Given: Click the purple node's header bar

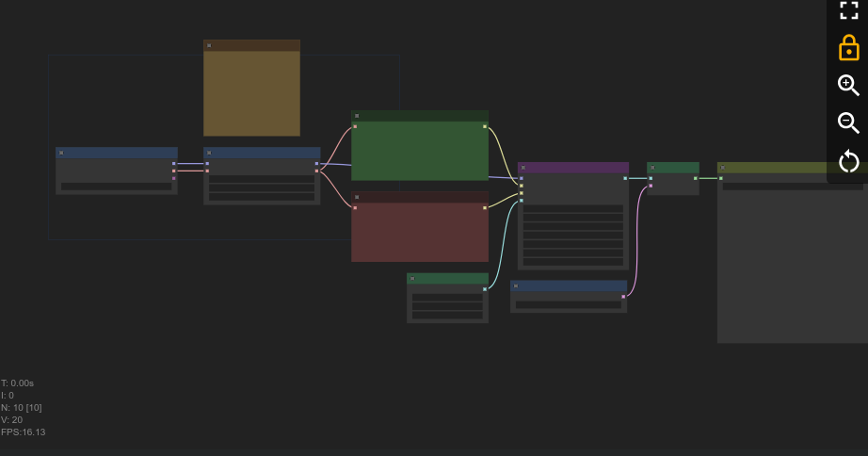Looking at the screenshot, I should pyautogui.click(x=573, y=168).
